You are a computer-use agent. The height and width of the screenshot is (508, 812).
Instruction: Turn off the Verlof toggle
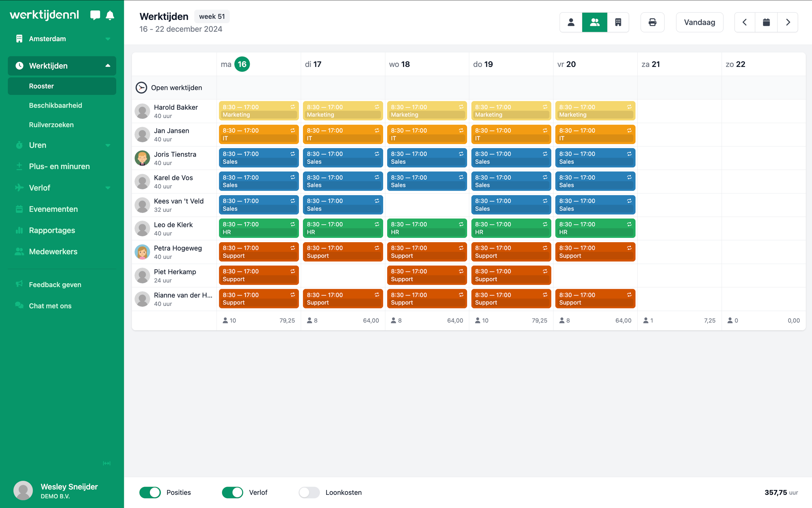pos(232,492)
